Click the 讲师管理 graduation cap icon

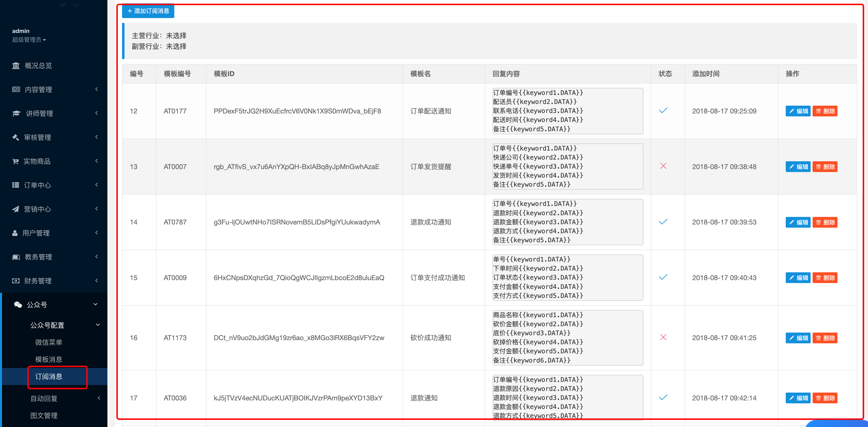[x=16, y=113]
